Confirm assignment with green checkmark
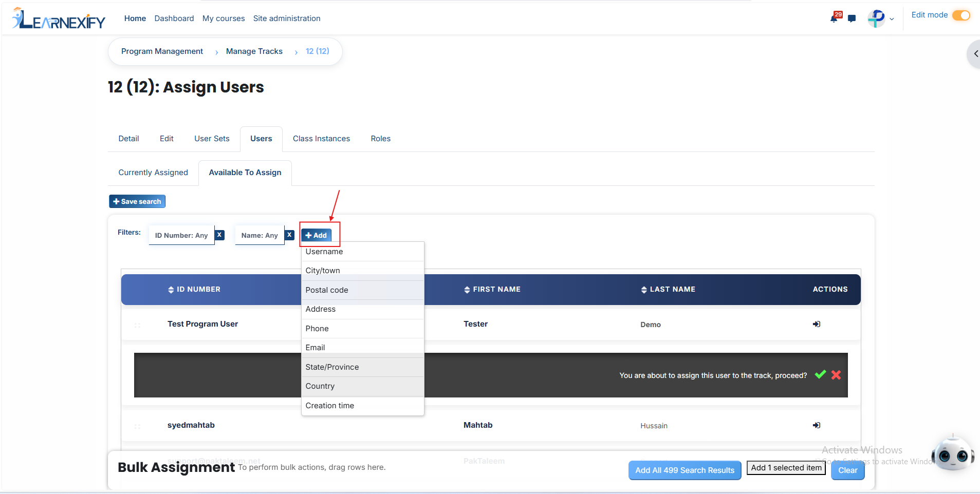The width and height of the screenshot is (980, 494). [x=820, y=374]
